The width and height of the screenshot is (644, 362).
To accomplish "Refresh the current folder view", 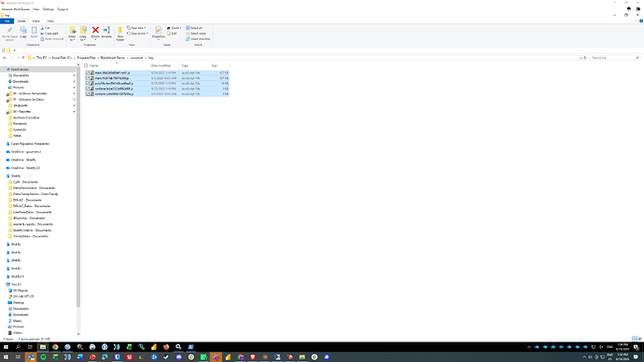I will [585, 58].
